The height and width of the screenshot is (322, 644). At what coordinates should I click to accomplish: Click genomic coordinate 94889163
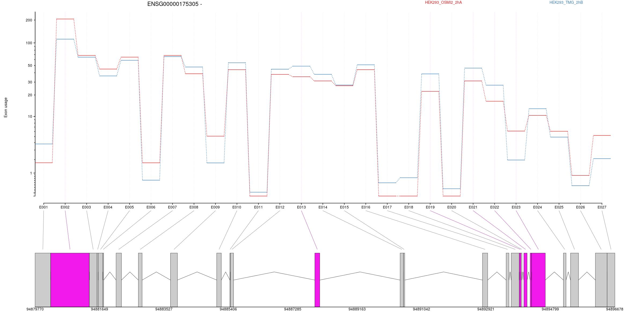pos(357,309)
